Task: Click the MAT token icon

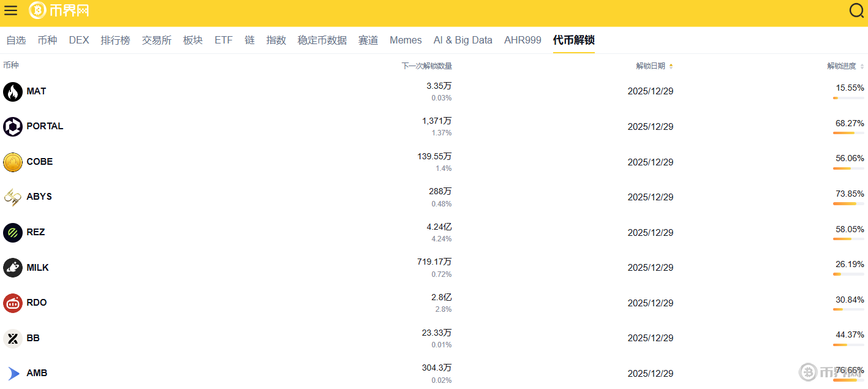Action: [x=12, y=91]
